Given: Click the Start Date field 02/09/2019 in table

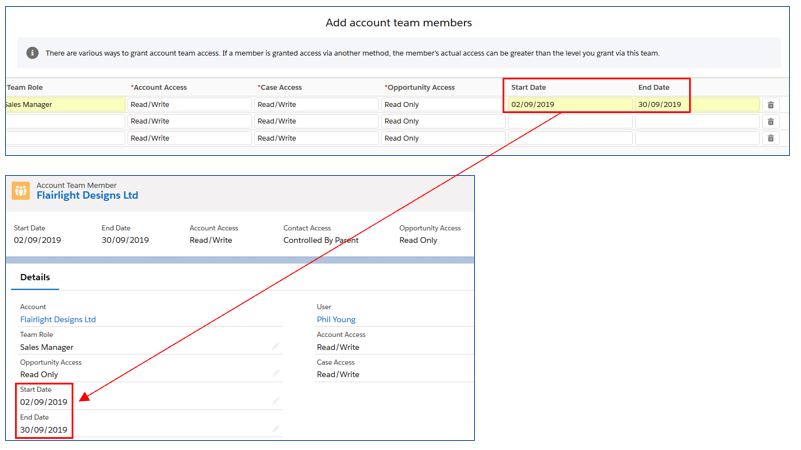Looking at the screenshot, I should 570,105.
